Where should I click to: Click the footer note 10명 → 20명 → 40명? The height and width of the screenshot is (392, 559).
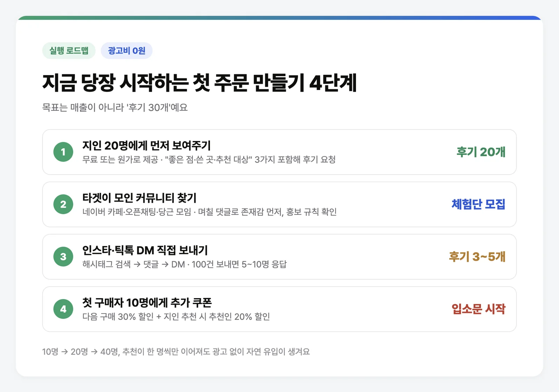[x=176, y=352]
